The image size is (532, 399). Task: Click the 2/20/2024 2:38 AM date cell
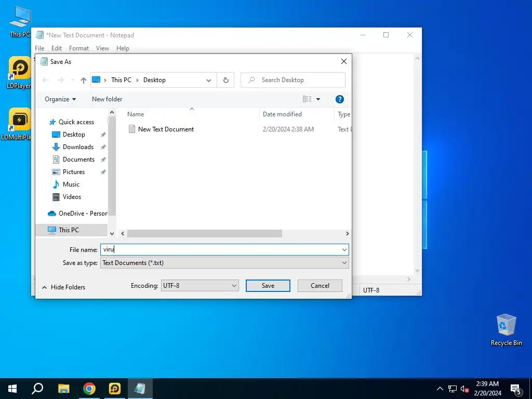[288, 129]
